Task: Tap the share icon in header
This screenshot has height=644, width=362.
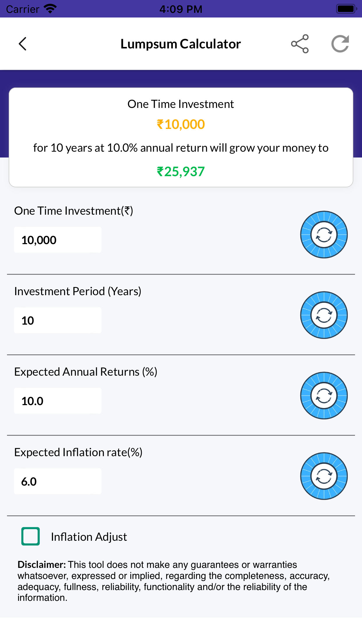Action: coord(300,44)
